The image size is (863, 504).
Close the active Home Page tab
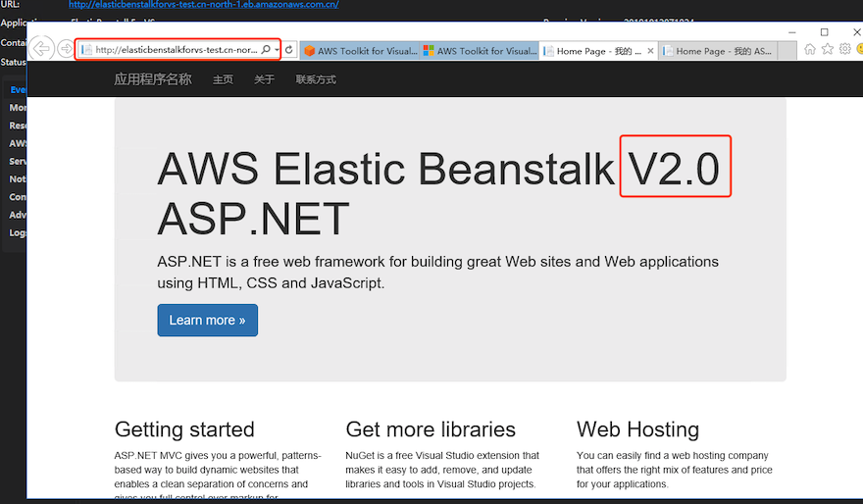(650, 51)
